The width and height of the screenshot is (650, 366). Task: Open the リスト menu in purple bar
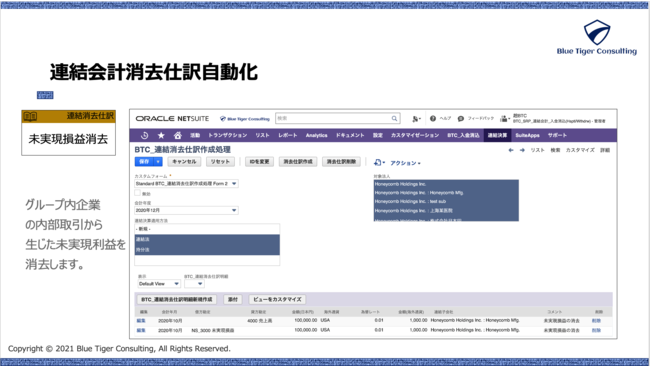tap(262, 135)
